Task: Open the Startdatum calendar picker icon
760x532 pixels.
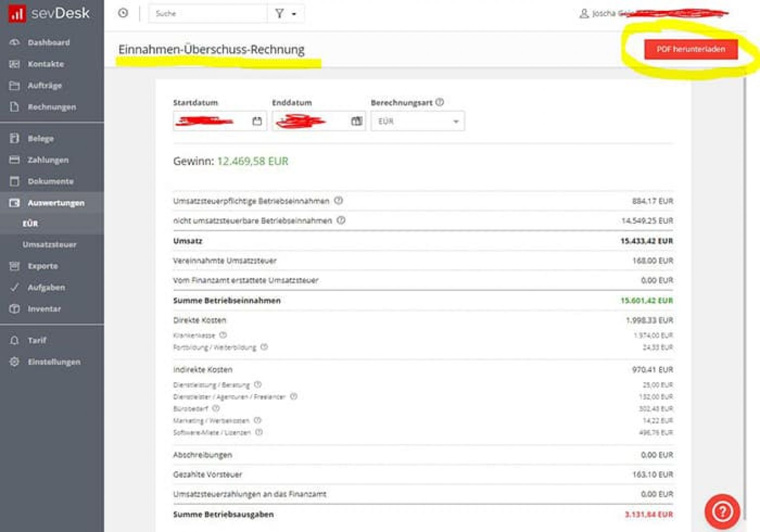Action: pos(257,121)
